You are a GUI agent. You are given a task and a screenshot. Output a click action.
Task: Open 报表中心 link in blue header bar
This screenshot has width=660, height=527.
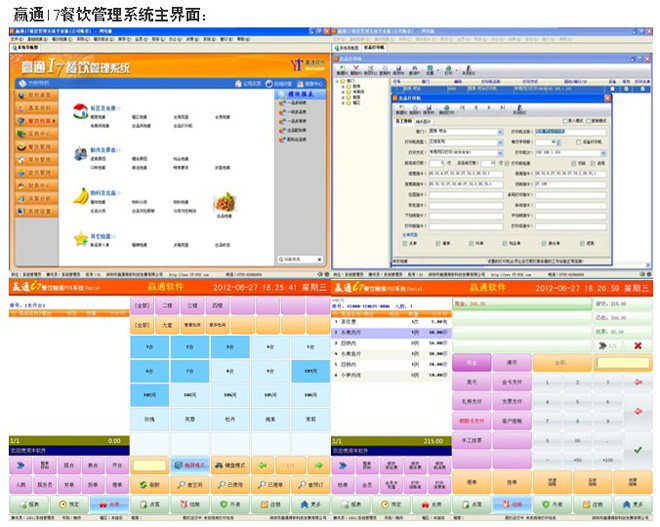coord(309,84)
